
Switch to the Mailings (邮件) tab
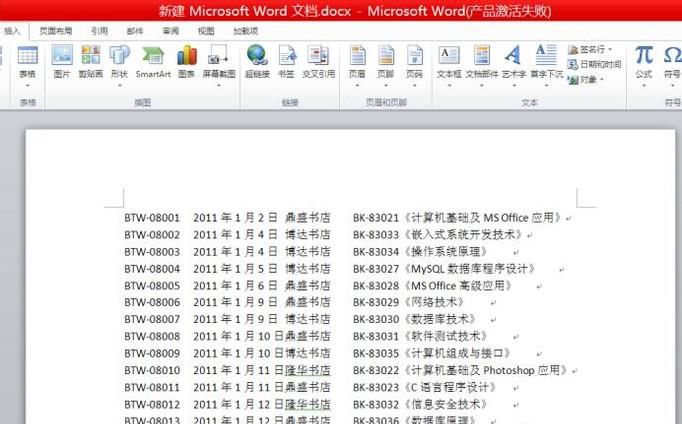[135, 31]
